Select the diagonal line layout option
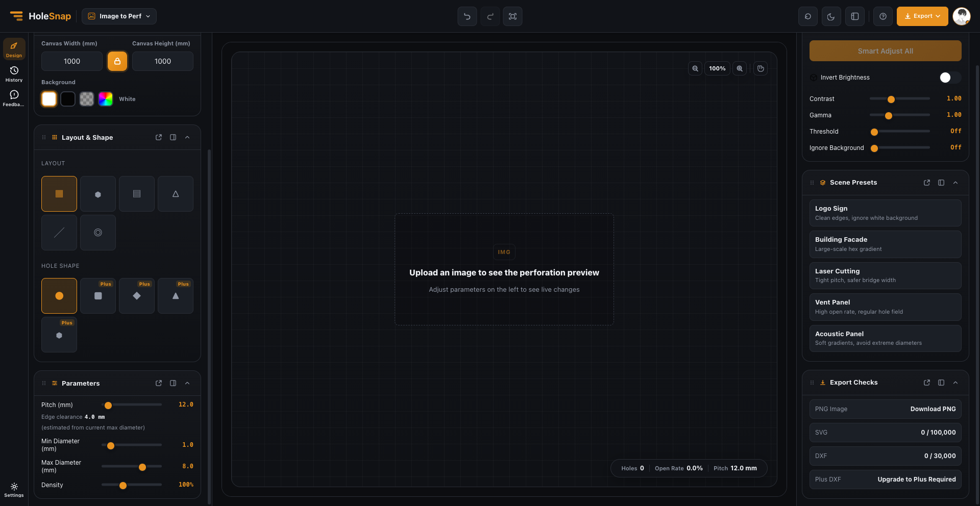The height and width of the screenshot is (506, 980). 59,233
